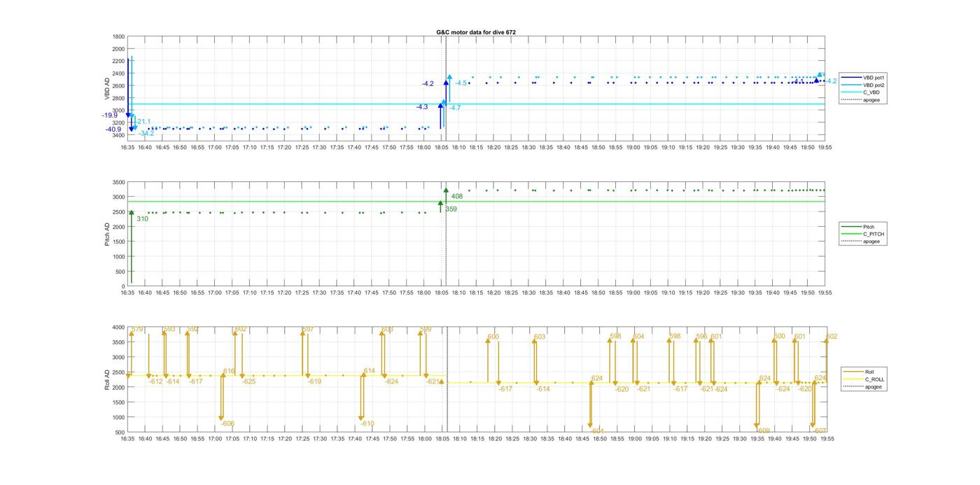The height and width of the screenshot is (485, 980).
Task: Click the "-612" roll annotation
Action: click(x=155, y=381)
